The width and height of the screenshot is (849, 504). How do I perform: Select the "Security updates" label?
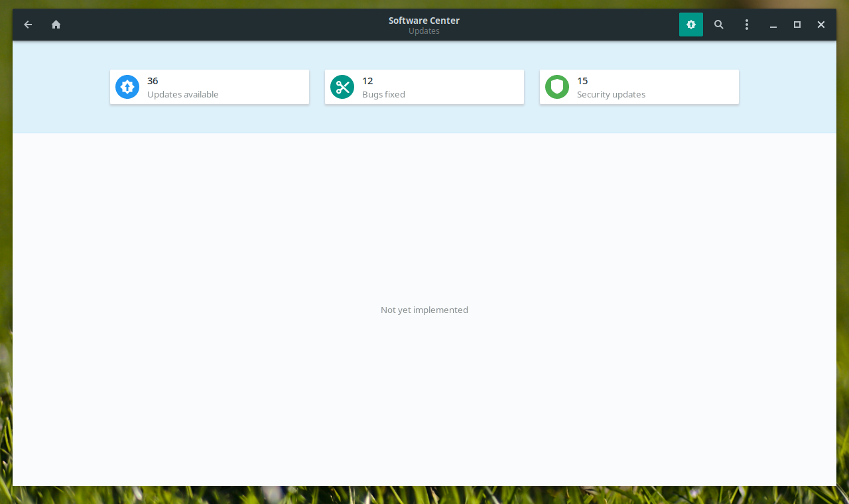[x=611, y=94]
